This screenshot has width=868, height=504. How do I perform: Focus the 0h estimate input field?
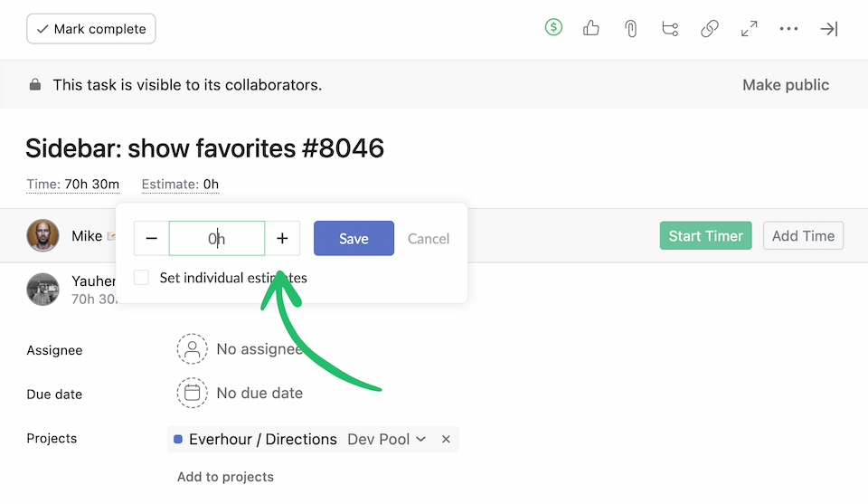pyautogui.click(x=216, y=238)
